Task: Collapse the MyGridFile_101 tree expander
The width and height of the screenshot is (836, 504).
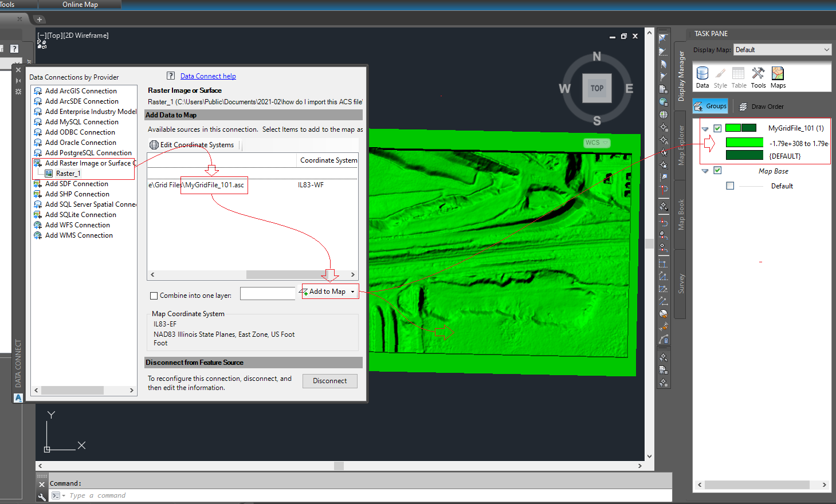Action: [x=705, y=128]
